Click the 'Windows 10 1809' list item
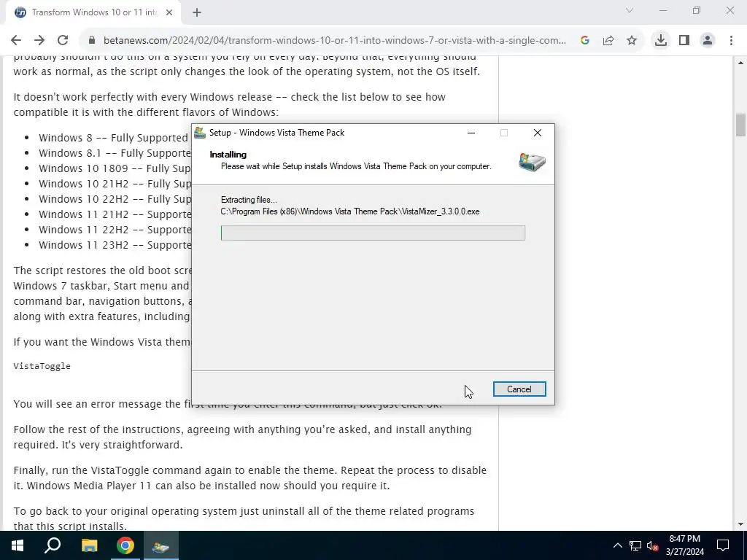This screenshot has width=747, height=560. point(115,168)
